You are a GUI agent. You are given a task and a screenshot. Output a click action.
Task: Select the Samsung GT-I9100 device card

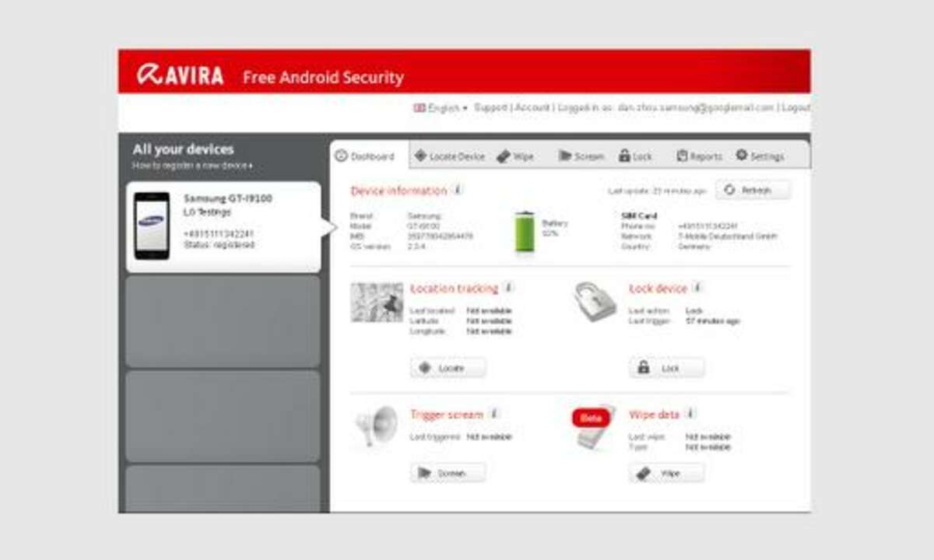[x=223, y=227]
